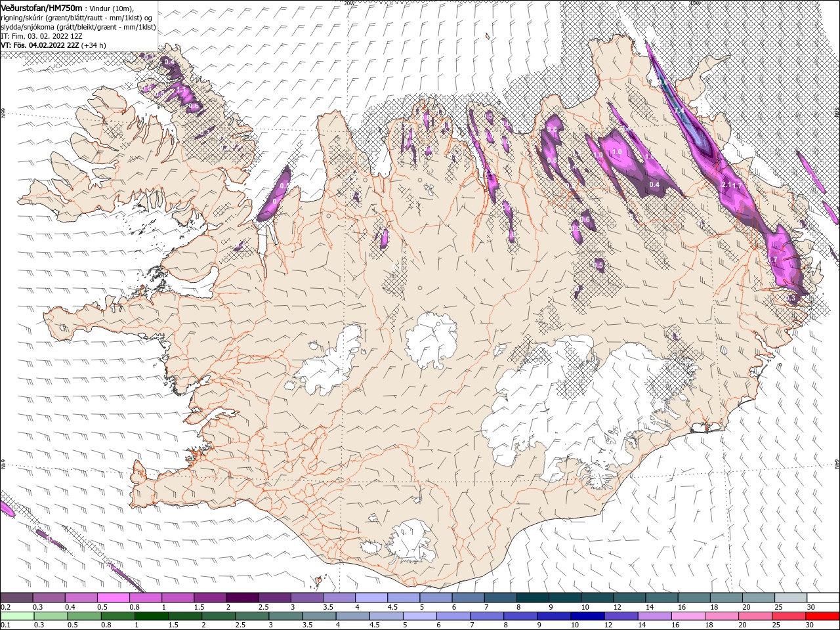Screen dimensions: 840x630
Task: Click the Mýrdalsjökull glacier near the south coast
Action: pyautogui.click(x=412, y=542)
